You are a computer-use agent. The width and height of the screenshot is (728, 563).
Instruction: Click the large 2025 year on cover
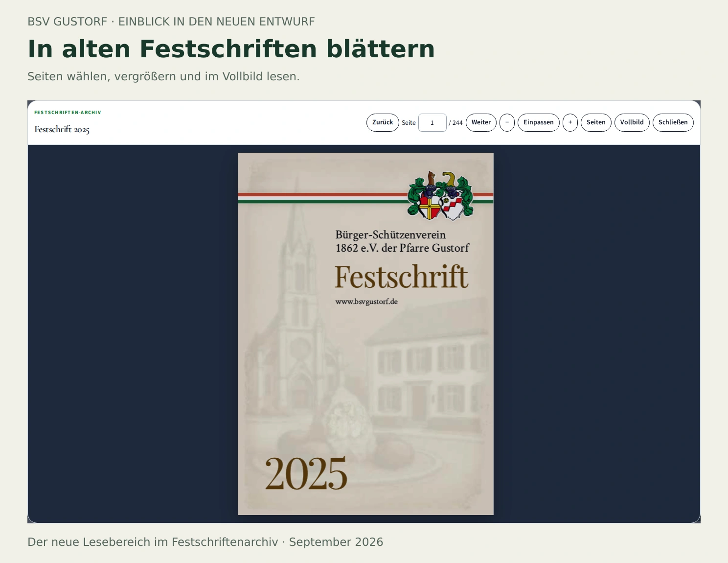coord(306,473)
